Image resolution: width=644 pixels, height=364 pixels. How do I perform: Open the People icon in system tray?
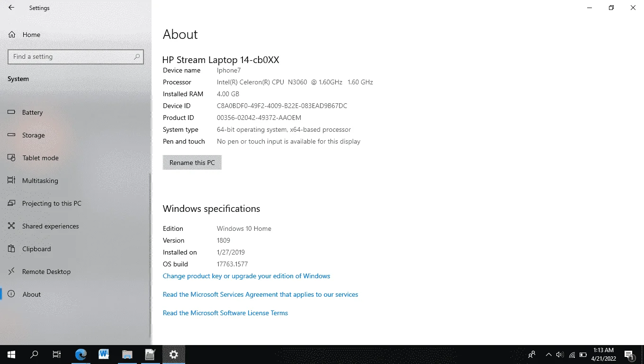[532, 354]
